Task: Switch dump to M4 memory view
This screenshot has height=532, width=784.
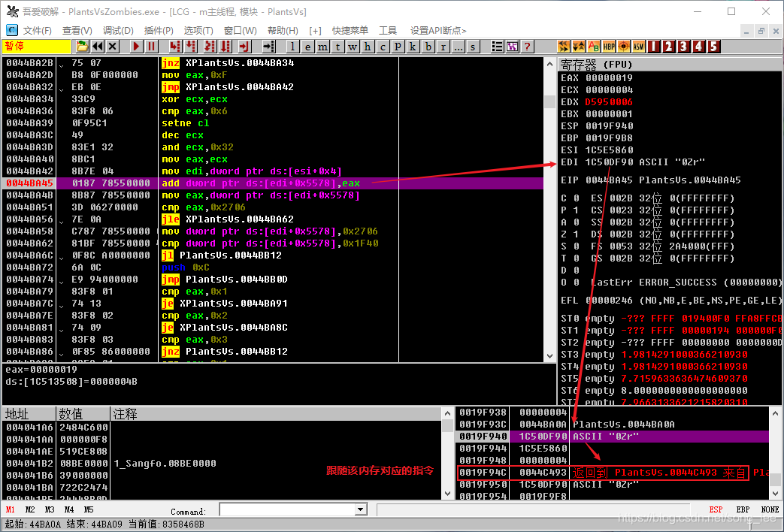Action: (x=69, y=509)
